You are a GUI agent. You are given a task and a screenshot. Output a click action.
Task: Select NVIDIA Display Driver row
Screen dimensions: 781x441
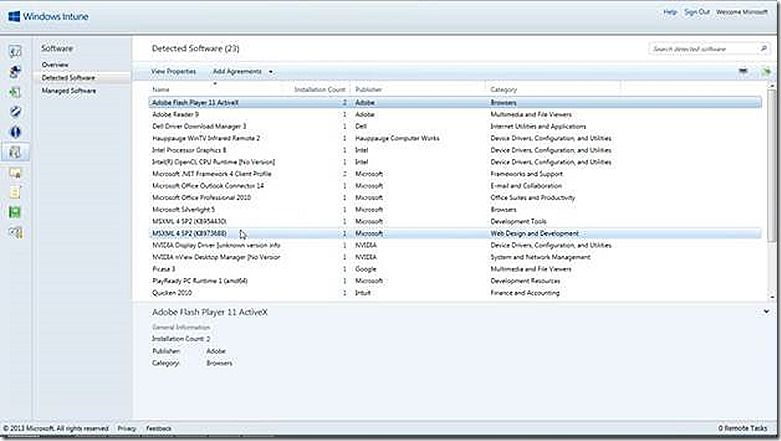pyautogui.click(x=455, y=245)
